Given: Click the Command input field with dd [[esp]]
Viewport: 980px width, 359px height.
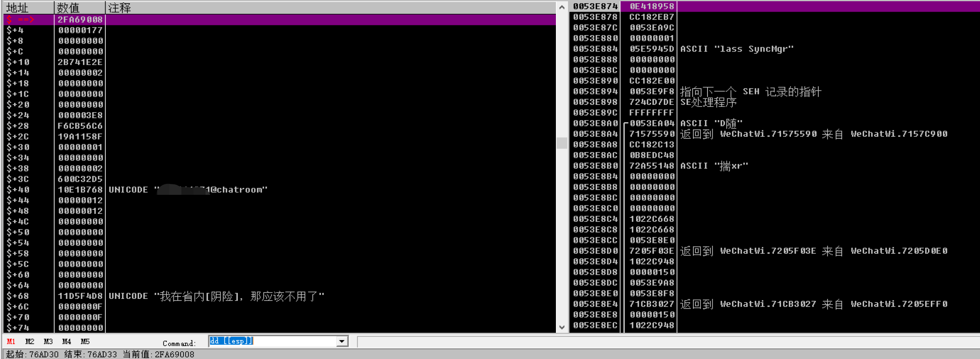Looking at the screenshot, I should [273, 341].
